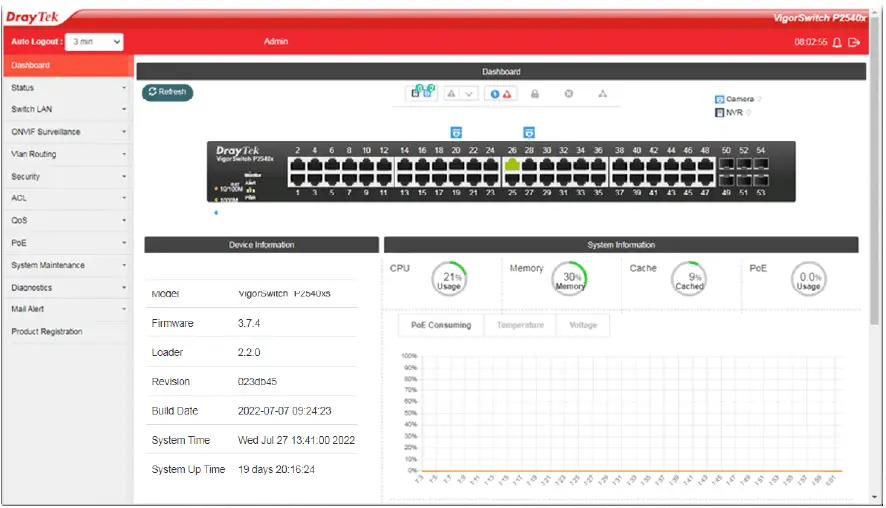Open Diagnostics menu
The height and width of the screenshot is (508, 886).
(68, 288)
